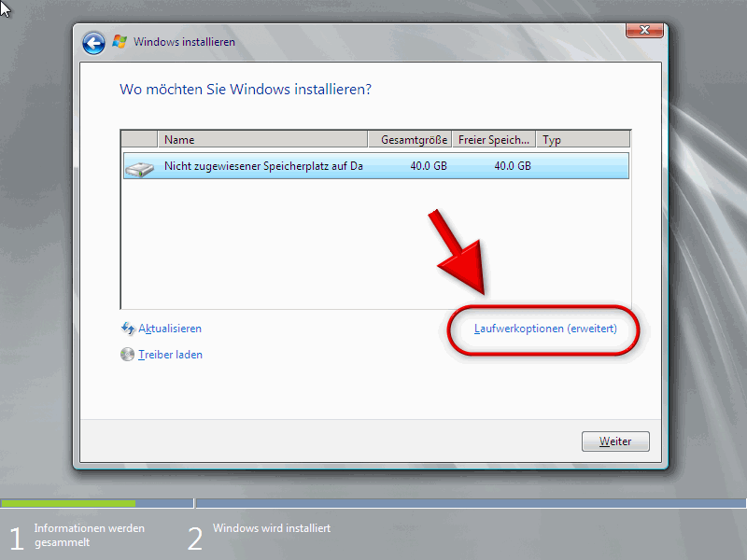
Task: Click the 40.0 GB Gesamtgröße cell
Action: click(427, 166)
